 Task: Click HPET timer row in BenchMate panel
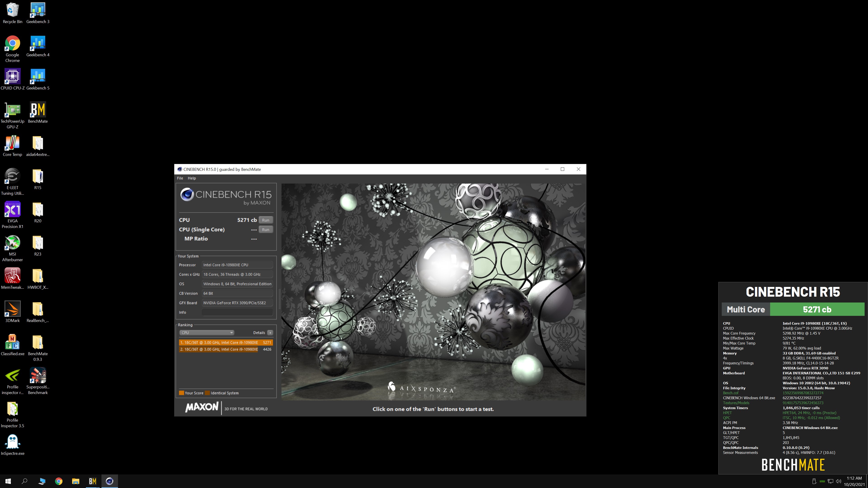779,413
